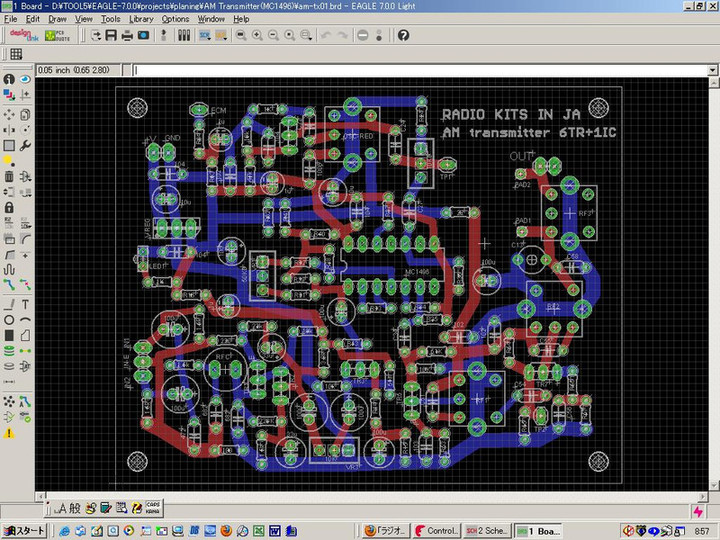Switch to the Schematic taskbar window
Viewport: 720px width, 540px height.
pyautogui.click(x=487, y=530)
